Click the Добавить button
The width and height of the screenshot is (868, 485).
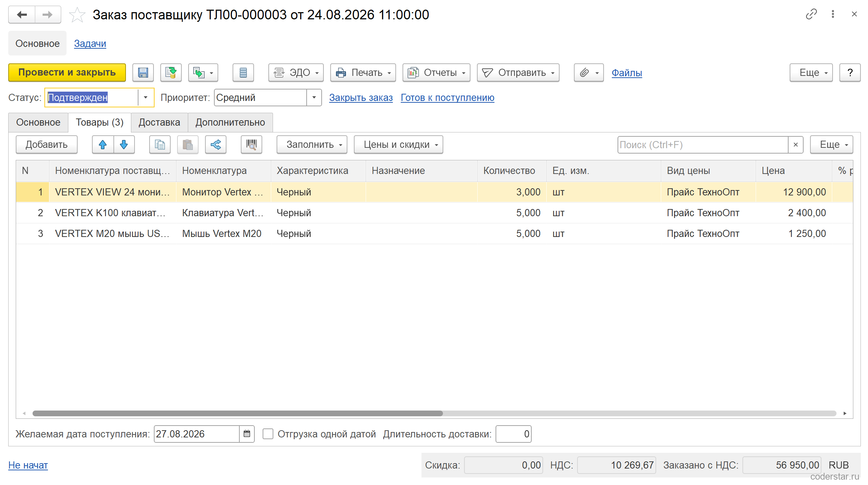coord(47,145)
